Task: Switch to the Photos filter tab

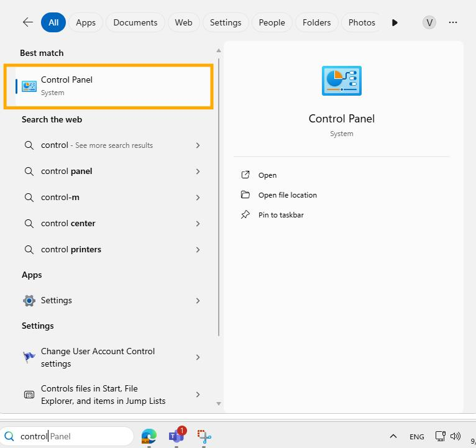Action: (x=361, y=22)
